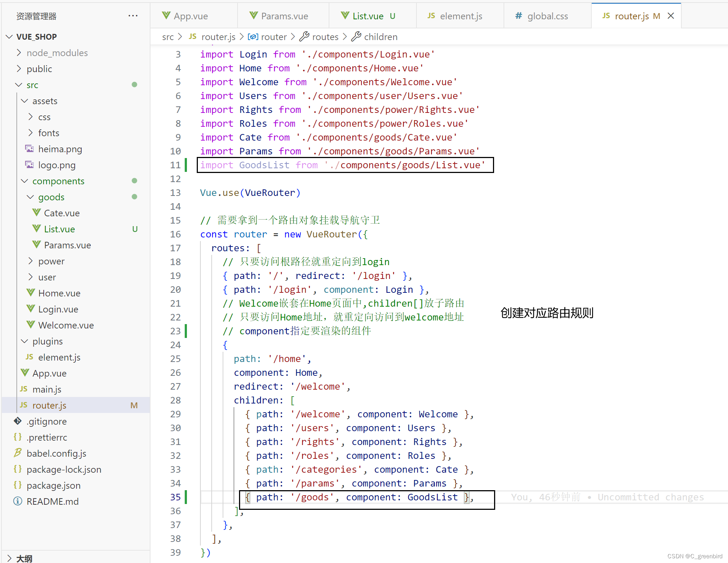
Task: Collapse the src folder
Action: [19, 85]
